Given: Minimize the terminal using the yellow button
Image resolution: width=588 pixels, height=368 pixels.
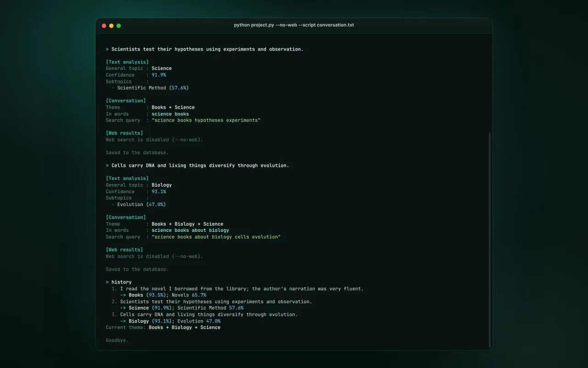Looking at the screenshot, I should (111, 26).
